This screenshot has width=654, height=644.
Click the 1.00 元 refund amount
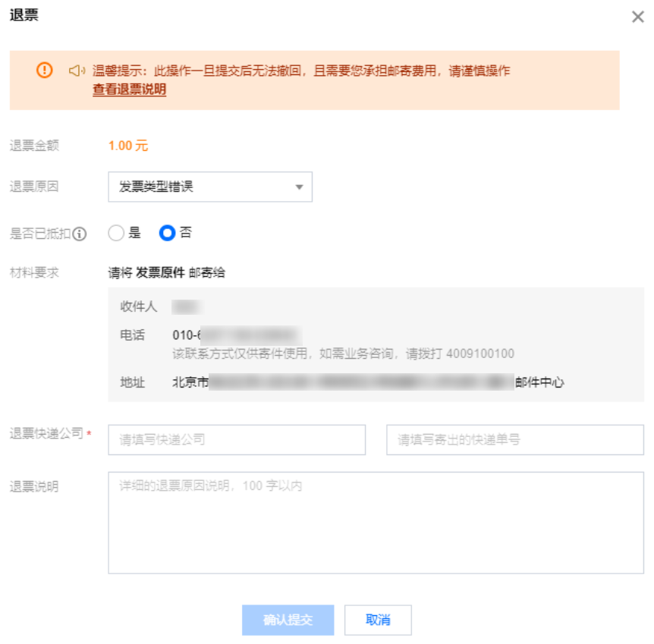tap(128, 146)
